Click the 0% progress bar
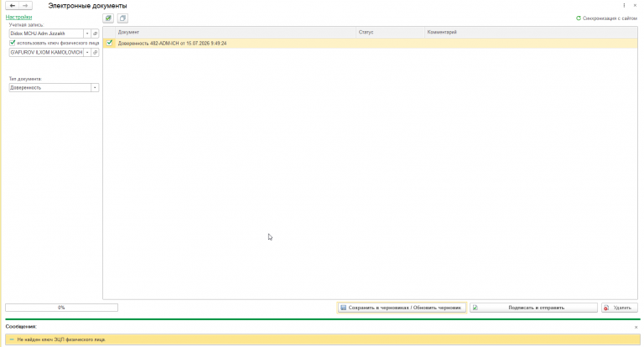Viewport: 644px width, 347px height. pos(61,308)
